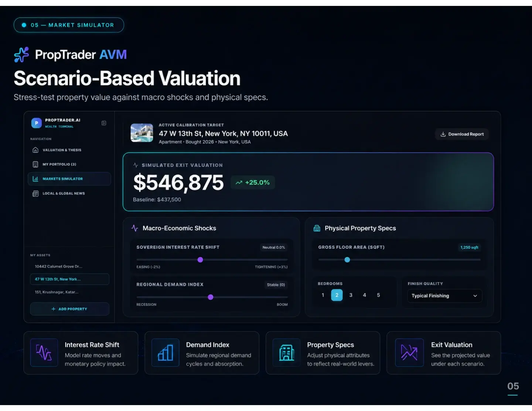Screen dimensions: 532x411
Task: Select 1 bedroom option
Action: 323,295
